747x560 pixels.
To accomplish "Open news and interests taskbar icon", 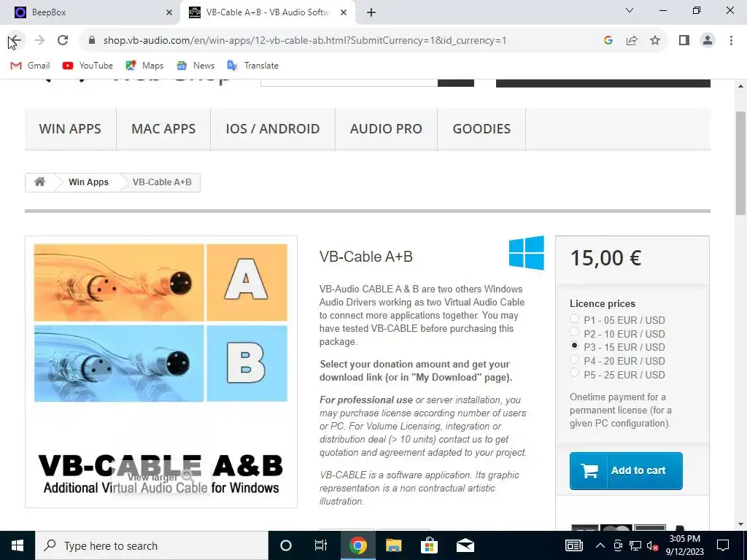I will tap(574, 545).
